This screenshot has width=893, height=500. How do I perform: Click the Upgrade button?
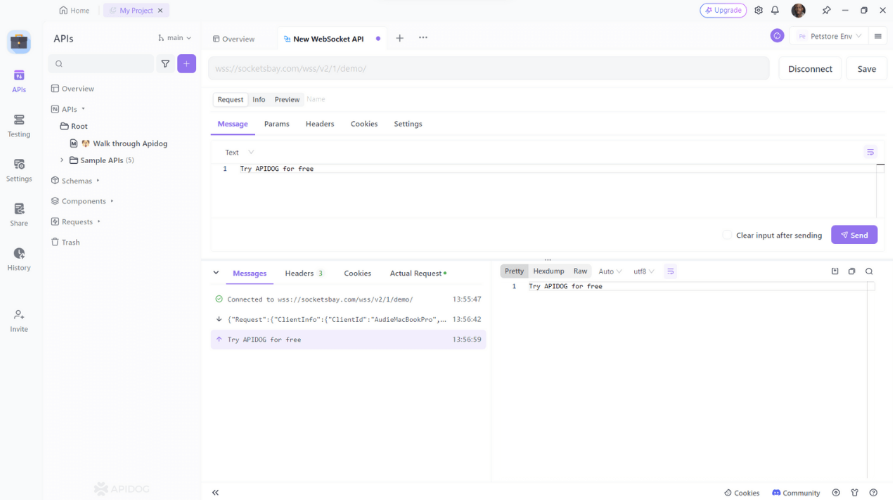coord(723,10)
